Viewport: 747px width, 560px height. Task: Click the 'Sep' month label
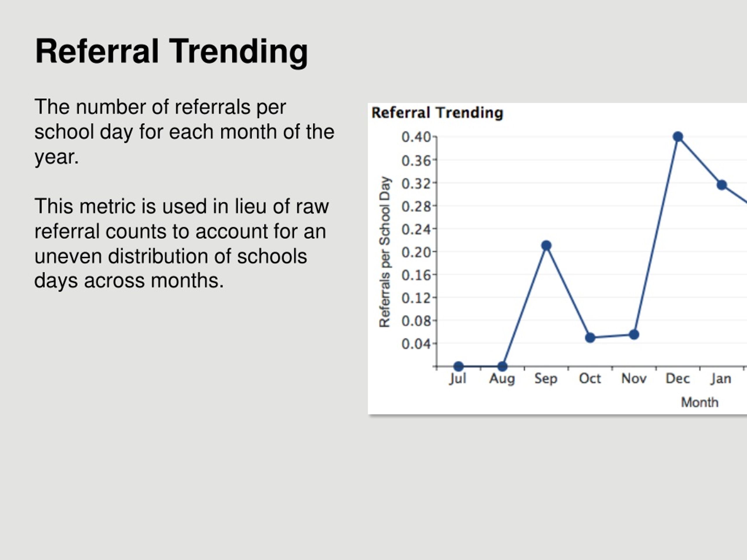546,379
